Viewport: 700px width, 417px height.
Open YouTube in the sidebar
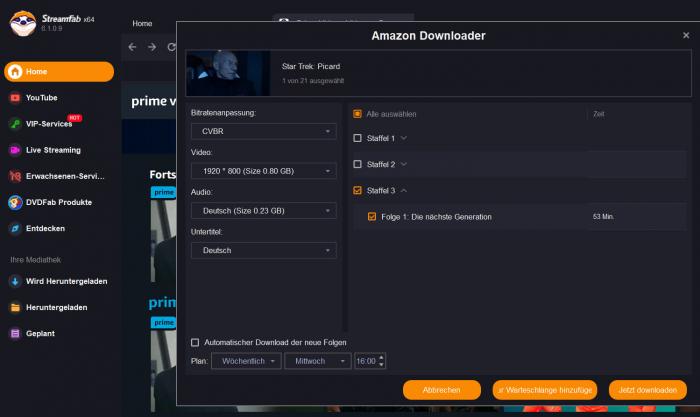pyautogui.click(x=41, y=98)
